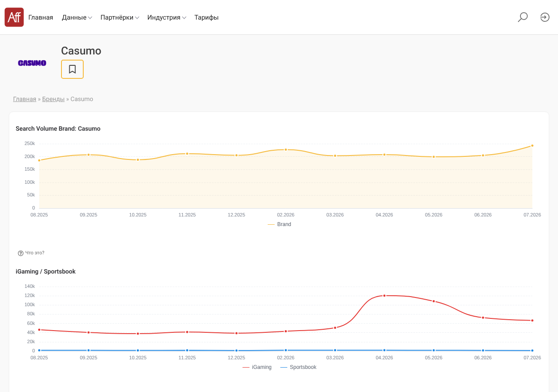Click the Casumo brand logo image
558x392 pixels.
(32, 63)
